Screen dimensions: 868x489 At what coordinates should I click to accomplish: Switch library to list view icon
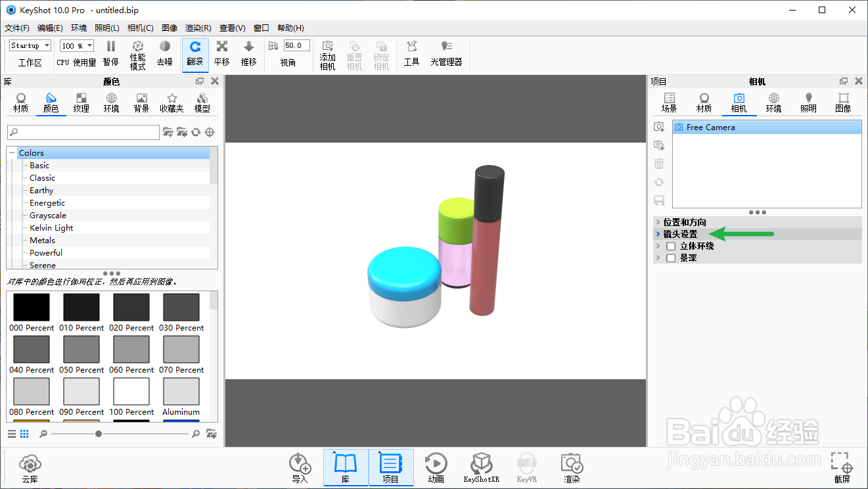[12, 434]
